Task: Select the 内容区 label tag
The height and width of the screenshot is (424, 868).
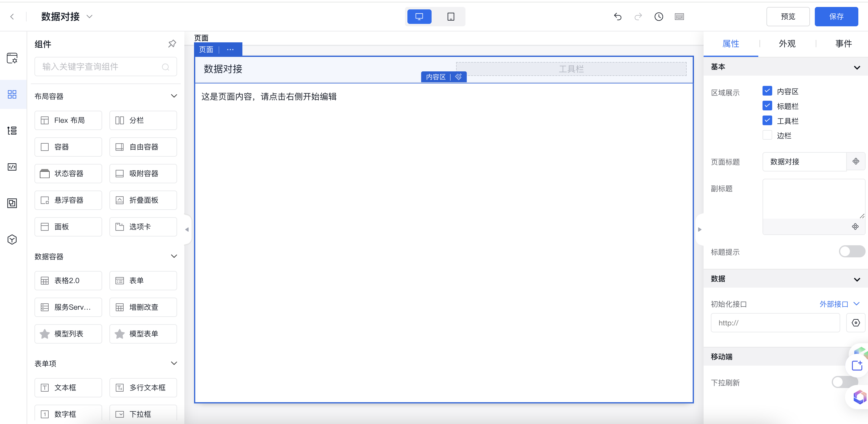Action: pos(436,77)
